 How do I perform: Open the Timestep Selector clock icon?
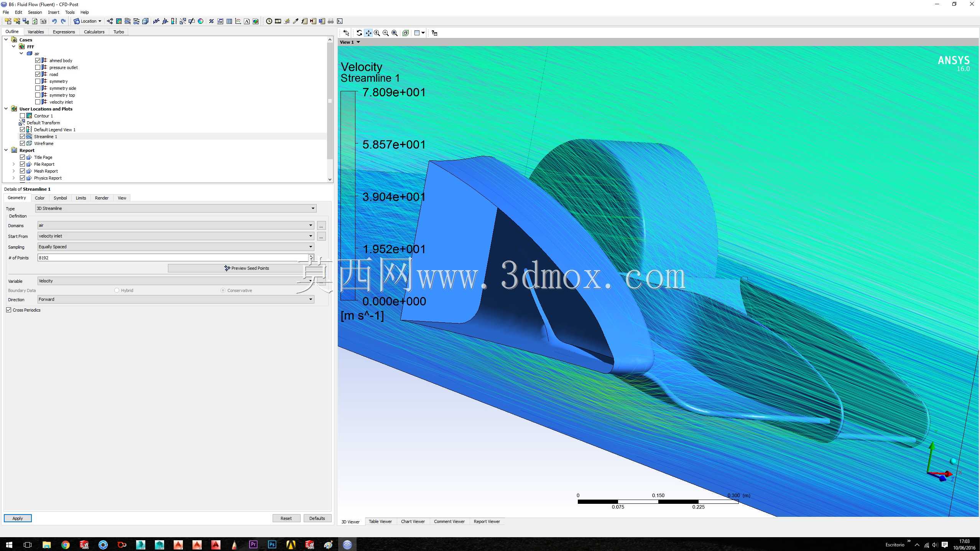coord(269,21)
